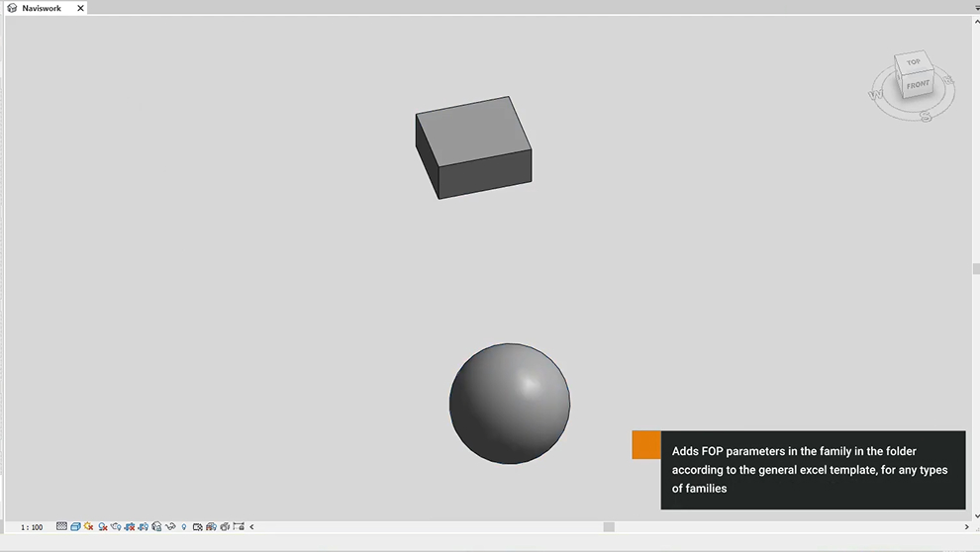
Task: Open the Detail Level options
Action: pyautogui.click(x=61, y=527)
